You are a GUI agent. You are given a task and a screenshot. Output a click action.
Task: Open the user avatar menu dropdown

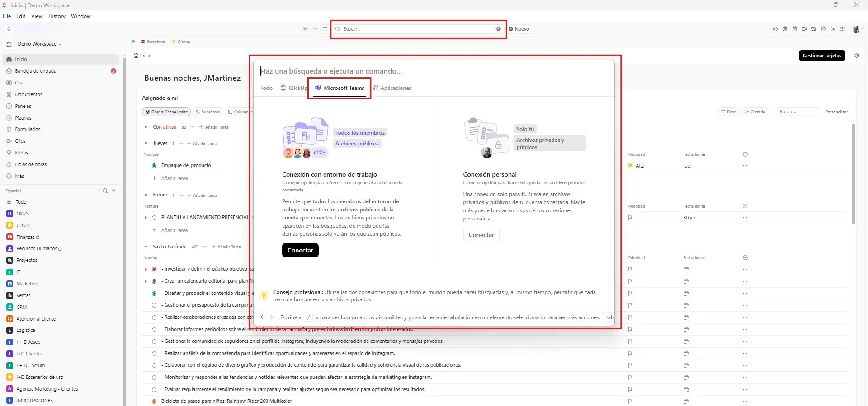857,29
